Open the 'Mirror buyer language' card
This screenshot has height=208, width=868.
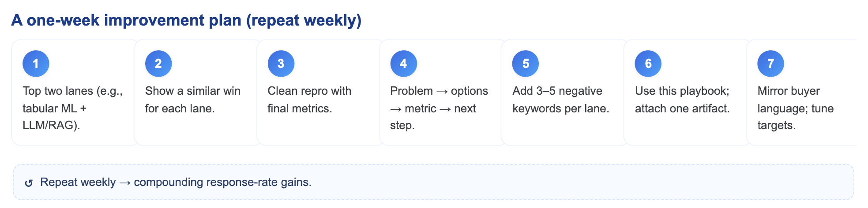[801, 93]
